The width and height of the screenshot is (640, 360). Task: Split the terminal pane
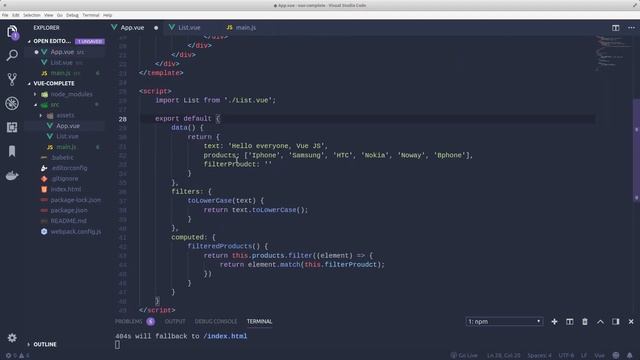[570, 322]
